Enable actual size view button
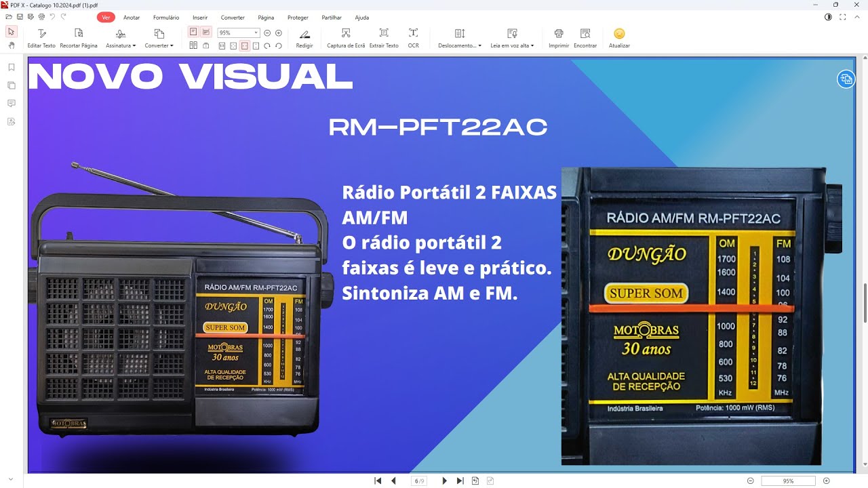 tap(222, 45)
